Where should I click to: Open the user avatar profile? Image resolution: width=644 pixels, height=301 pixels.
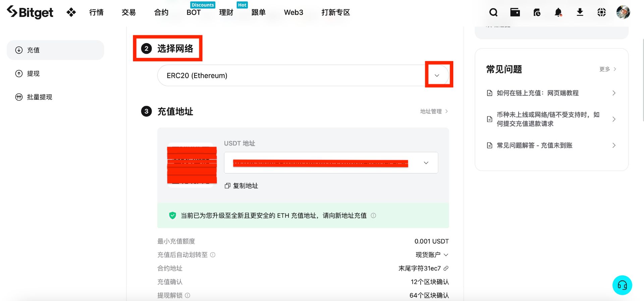pos(623,12)
